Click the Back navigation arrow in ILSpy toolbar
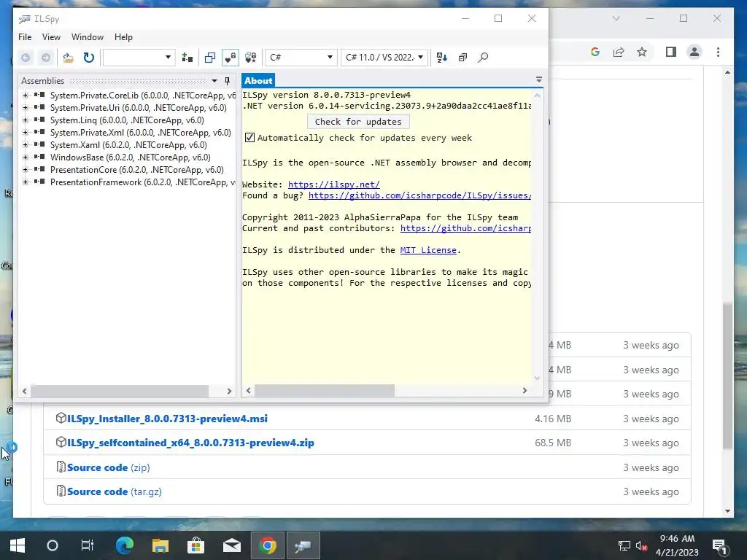The image size is (747, 560). [x=26, y=58]
